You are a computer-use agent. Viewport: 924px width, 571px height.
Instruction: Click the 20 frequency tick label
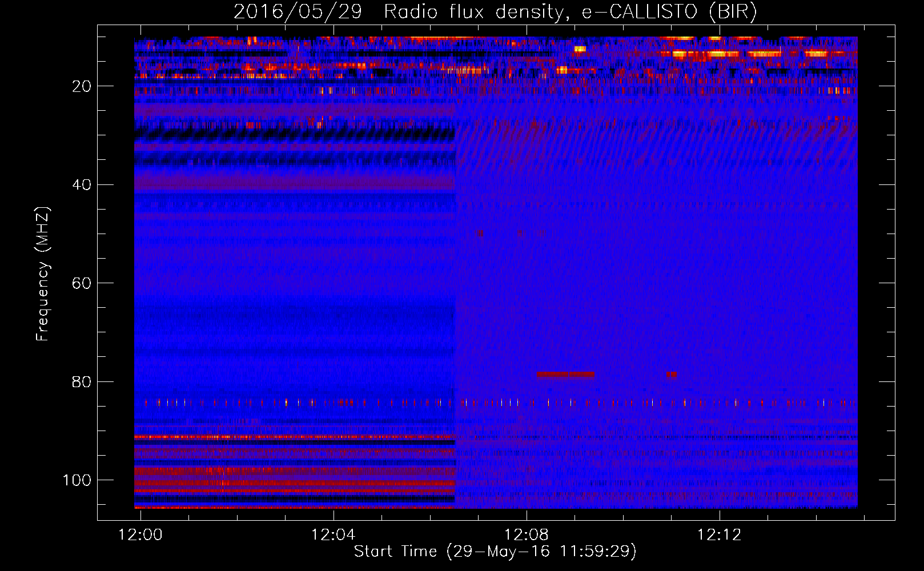pyautogui.click(x=82, y=86)
